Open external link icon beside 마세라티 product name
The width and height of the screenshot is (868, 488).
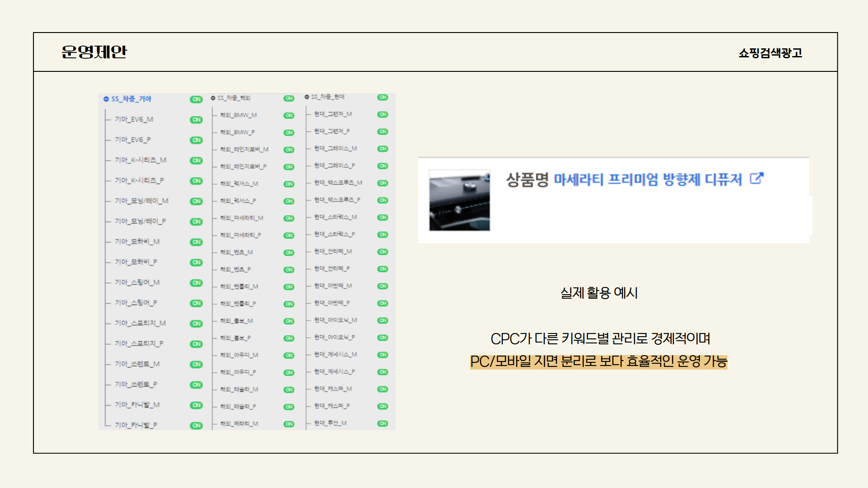756,178
